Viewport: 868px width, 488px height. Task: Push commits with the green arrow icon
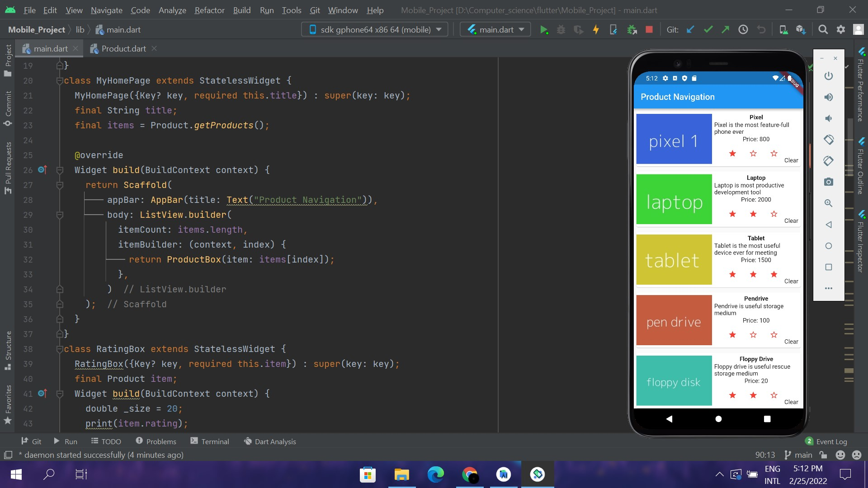[x=725, y=30]
